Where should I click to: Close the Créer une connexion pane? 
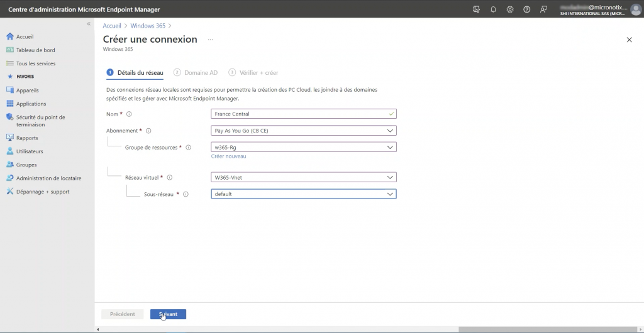point(629,40)
